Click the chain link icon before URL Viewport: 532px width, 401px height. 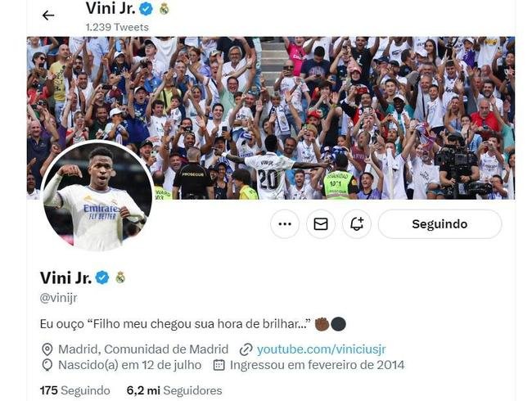coord(246,349)
